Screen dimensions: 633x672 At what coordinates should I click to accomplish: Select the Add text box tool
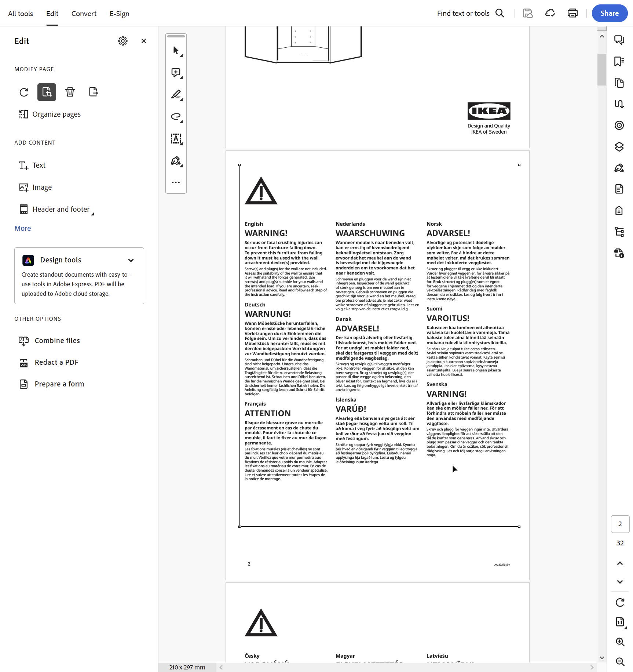(x=176, y=139)
